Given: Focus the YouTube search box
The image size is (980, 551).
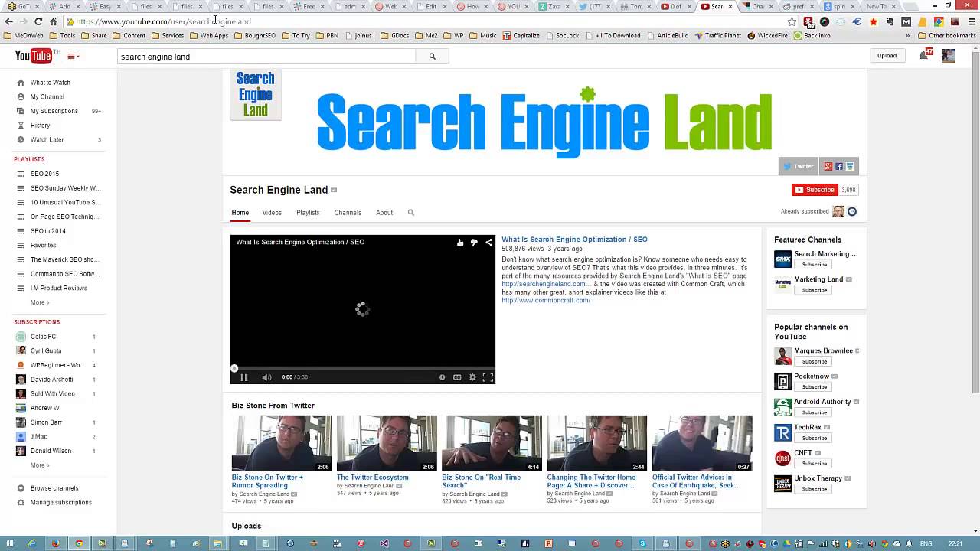Looking at the screenshot, I should point(266,56).
